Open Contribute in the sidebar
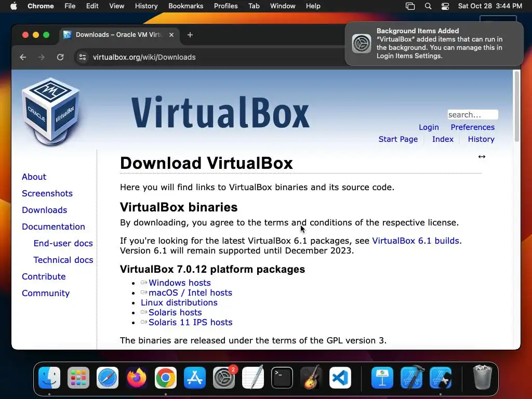 [x=44, y=276]
